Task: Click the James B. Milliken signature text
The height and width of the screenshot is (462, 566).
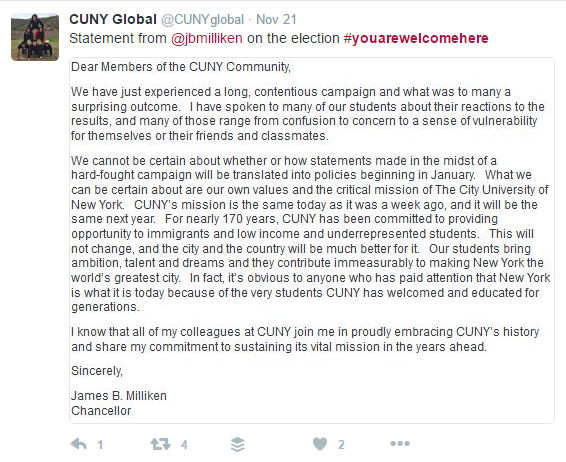Action: coord(119,396)
